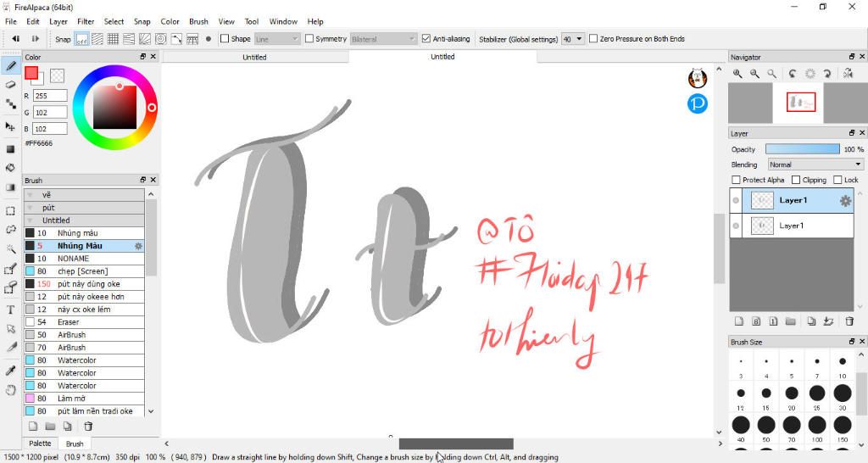Screen dimensions: 868x463
Task: Select the Eraser brush preset
Action: pos(84,321)
